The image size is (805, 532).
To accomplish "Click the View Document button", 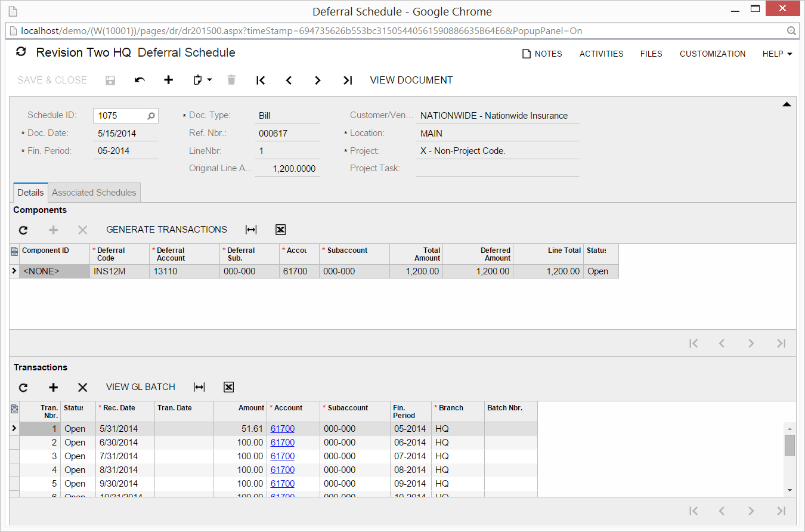I will tap(411, 80).
